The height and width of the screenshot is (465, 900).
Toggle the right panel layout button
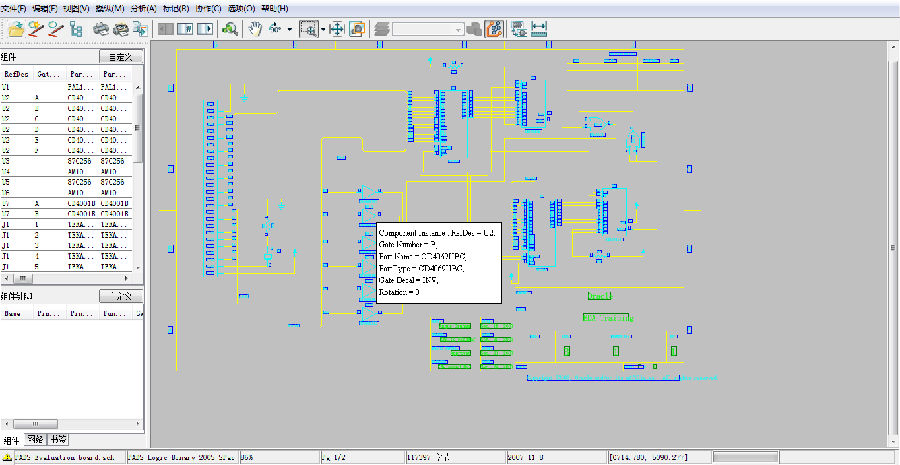(x=204, y=29)
